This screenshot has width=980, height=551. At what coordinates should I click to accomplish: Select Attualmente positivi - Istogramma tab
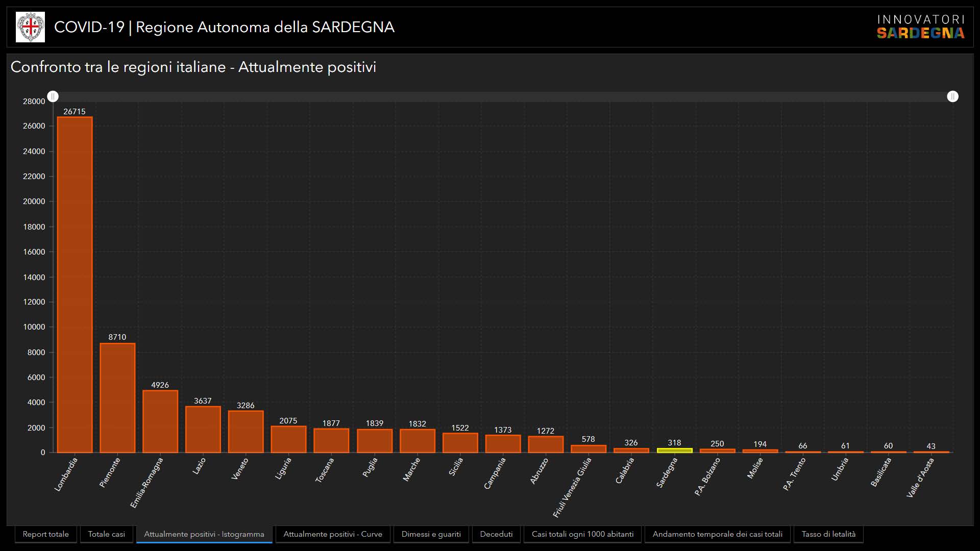204,534
